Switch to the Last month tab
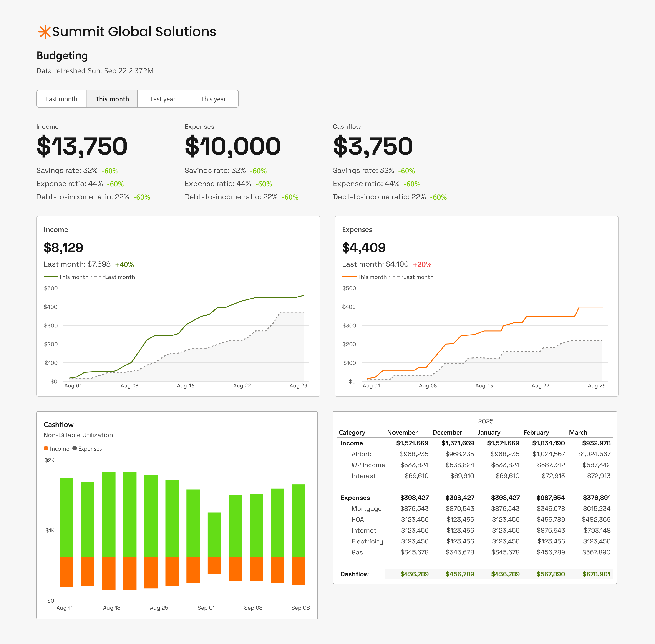Screen dimensions: 655x644 (62, 99)
